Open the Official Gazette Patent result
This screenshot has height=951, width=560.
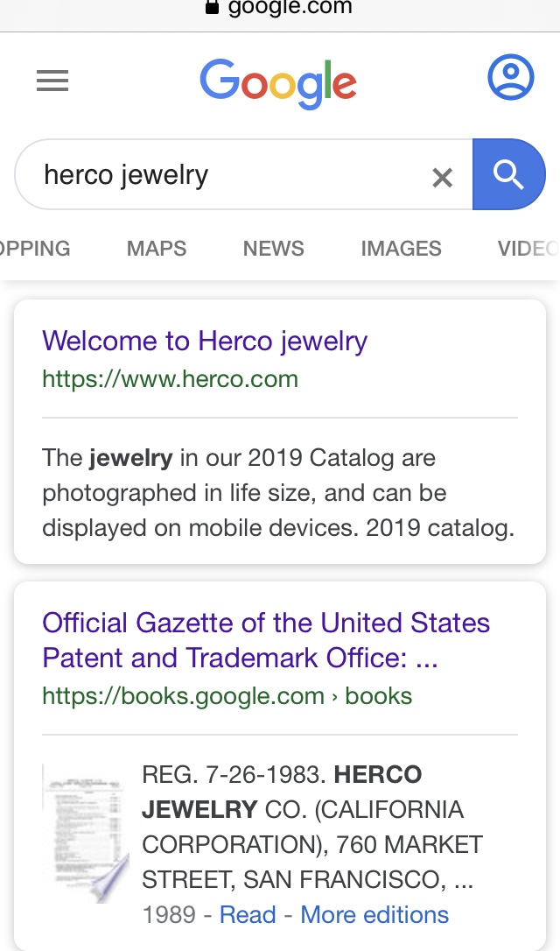tap(266, 640)
